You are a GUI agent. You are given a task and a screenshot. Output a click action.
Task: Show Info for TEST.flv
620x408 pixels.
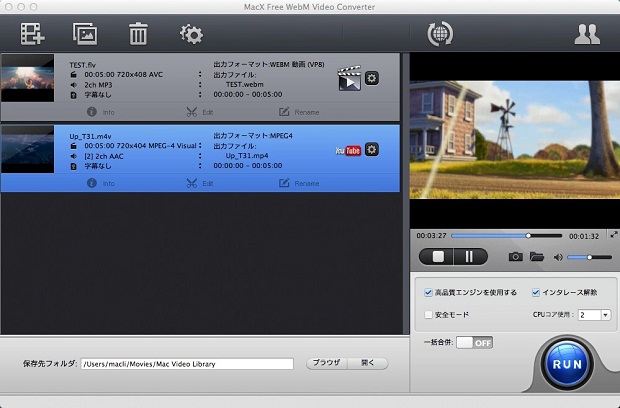(100, 112)
